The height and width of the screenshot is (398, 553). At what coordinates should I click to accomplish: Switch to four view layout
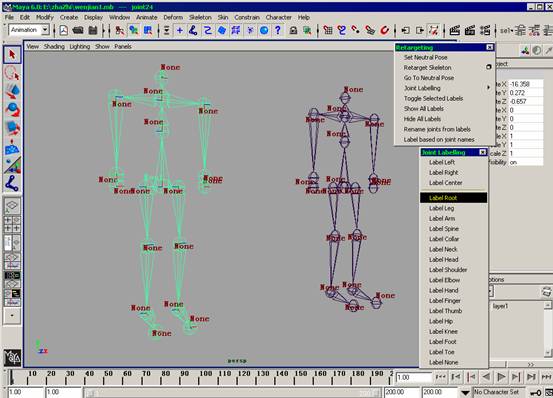[x=12, y=224]
